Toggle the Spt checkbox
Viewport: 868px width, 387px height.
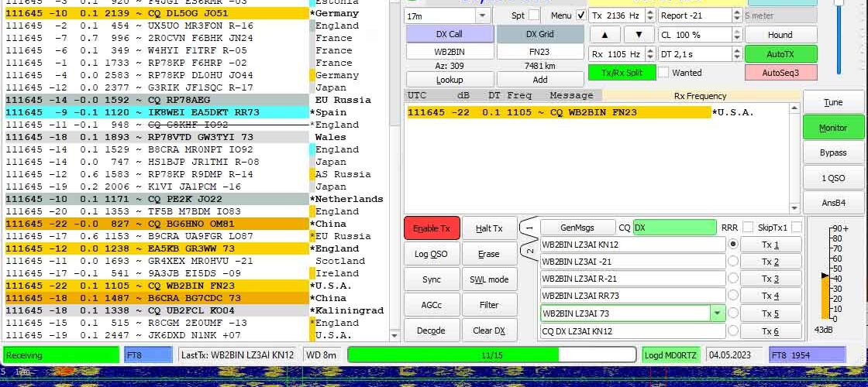click(534, 15)
